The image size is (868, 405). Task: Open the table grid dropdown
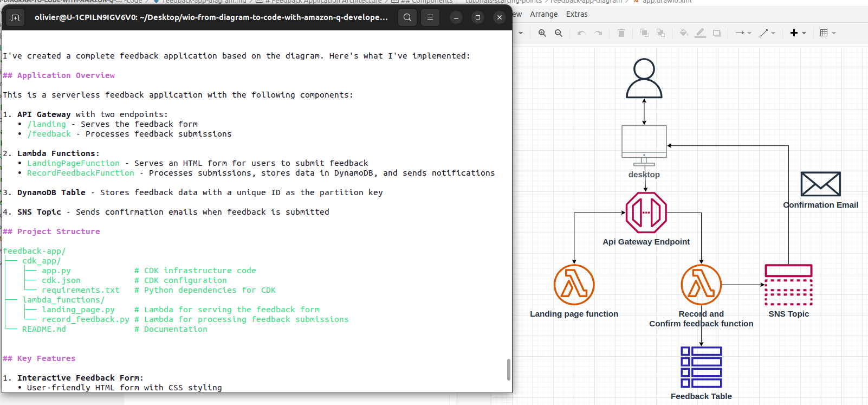tap(828, 33)
